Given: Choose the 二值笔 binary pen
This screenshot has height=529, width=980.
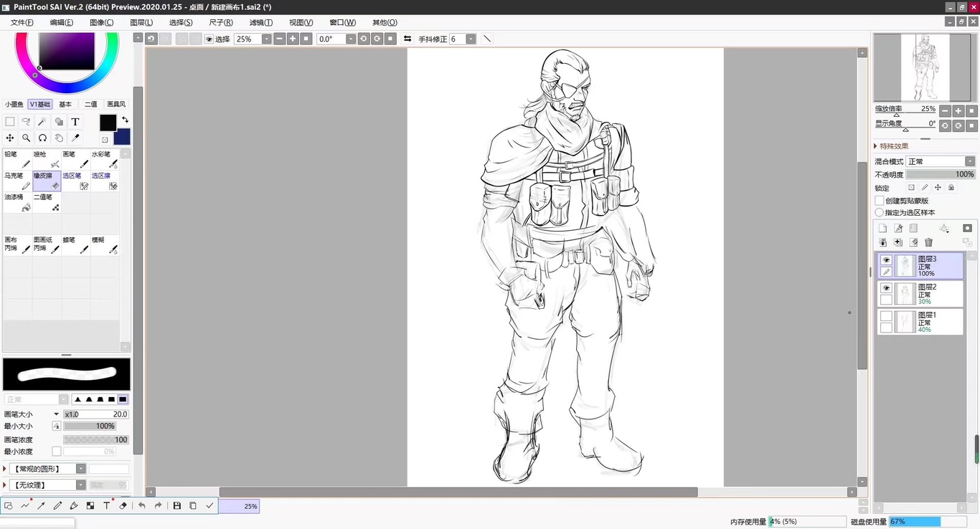Looking at the screenshot, I should (47, 202).
